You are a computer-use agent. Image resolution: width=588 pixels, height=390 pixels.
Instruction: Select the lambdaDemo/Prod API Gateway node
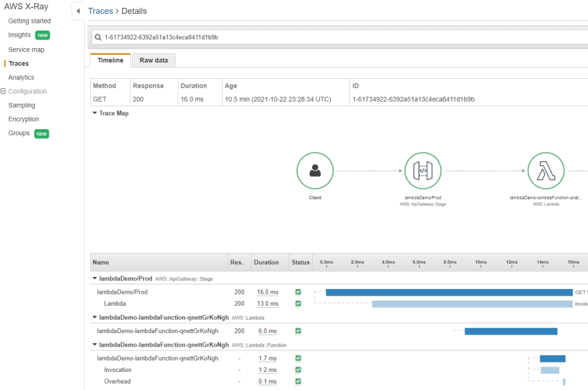[x=422, y=171]
